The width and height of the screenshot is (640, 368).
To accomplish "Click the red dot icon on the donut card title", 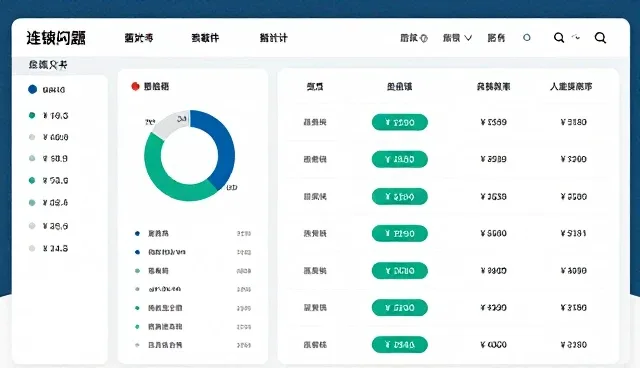I will tap(135, 86).
